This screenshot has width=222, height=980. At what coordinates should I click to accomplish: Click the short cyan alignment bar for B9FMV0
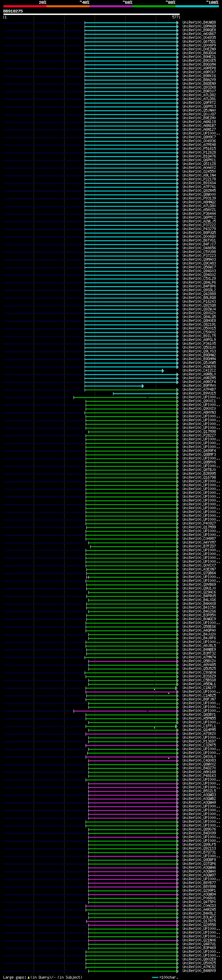[114, 386]
